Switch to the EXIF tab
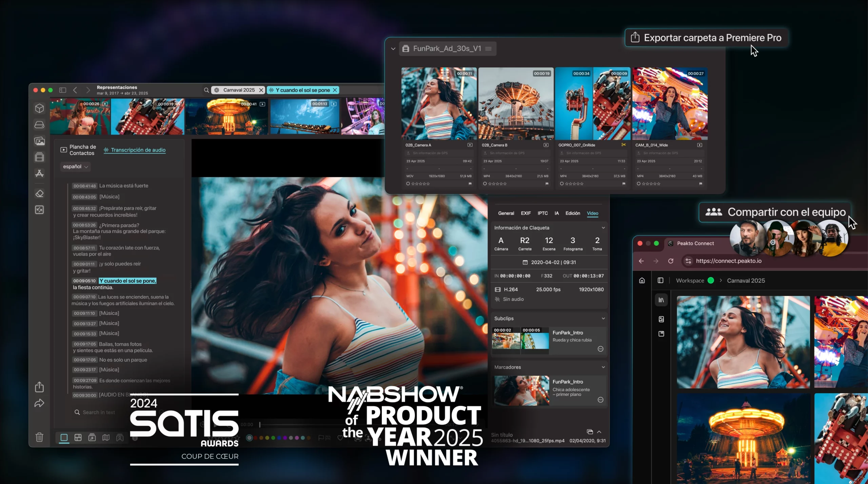The height and width of the screenshot is (484, 868). pos(526,213)
